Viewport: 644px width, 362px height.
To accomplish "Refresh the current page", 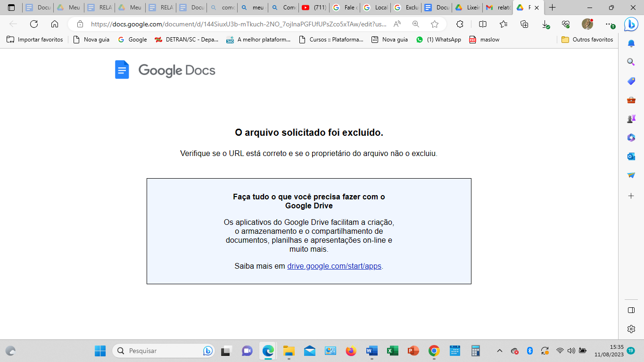I will (34, 24).
